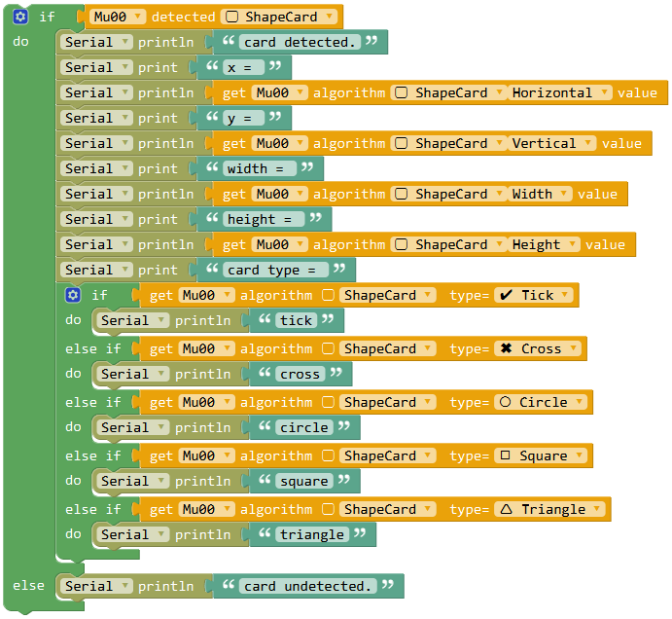Click card icon in Cross type row
The width and height of the screenshot is (672, 619).
click(329, 348)
